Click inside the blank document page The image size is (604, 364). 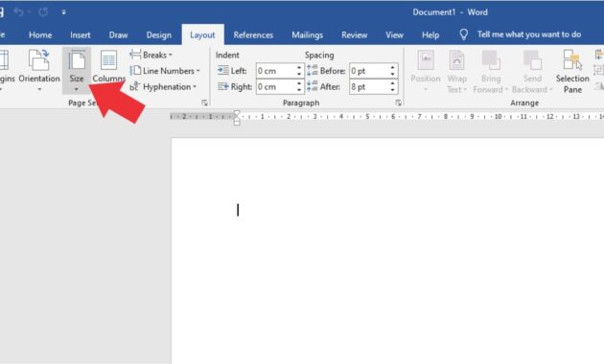pos(387,251)
